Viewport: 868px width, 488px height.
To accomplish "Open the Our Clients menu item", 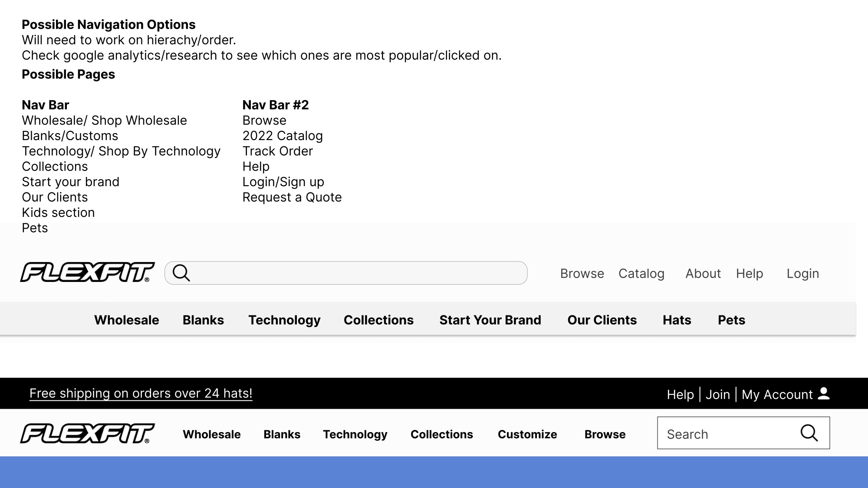I will pos(602,320).
